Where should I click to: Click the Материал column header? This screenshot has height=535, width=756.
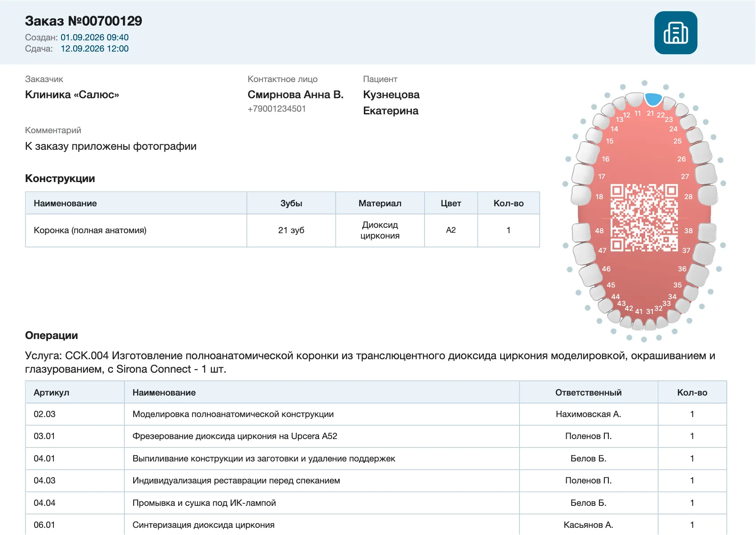pyautogui.click(x=380, y=203)
